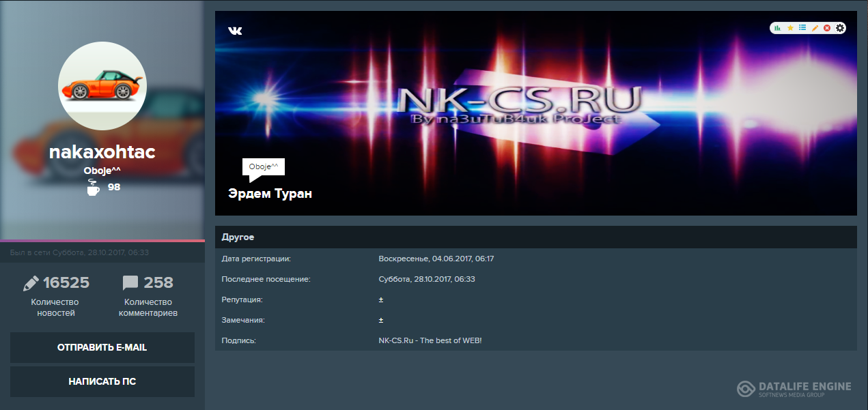
Task: Open the blue list icon
Action: (x=802, y=28)
